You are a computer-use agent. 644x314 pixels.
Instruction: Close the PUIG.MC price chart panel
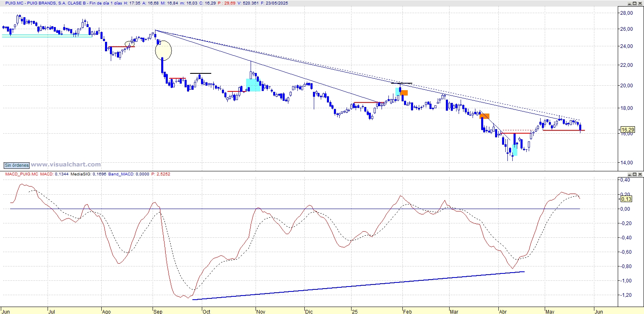[x=640, y=3]
